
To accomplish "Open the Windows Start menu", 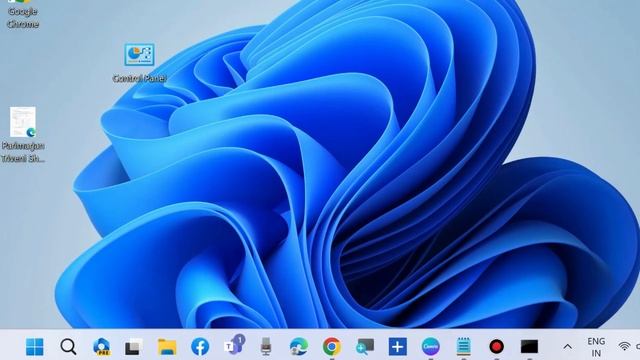I will pos(35,347).
